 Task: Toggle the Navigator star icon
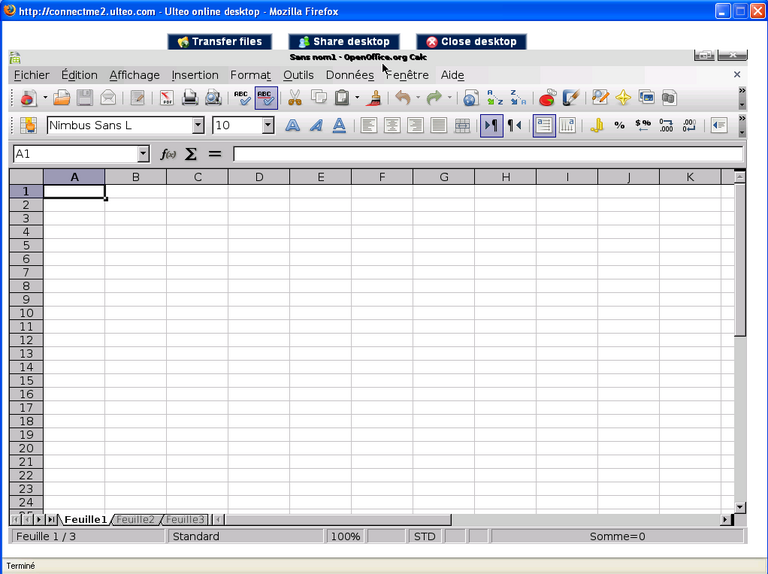pyautogui.click(x=623, y=98)
